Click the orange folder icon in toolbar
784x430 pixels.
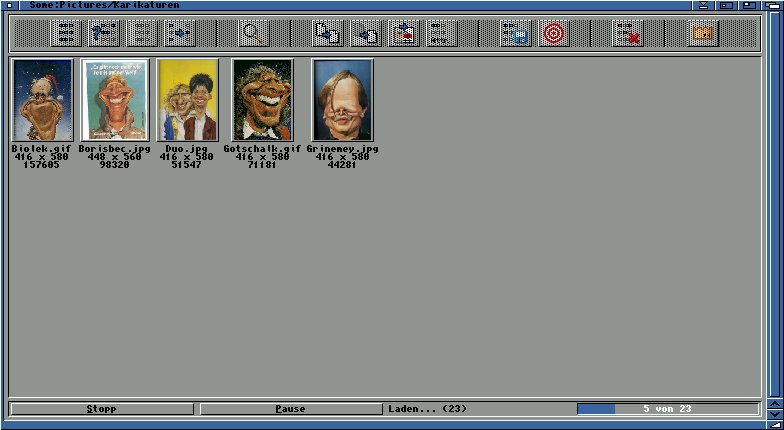point(704,33)
